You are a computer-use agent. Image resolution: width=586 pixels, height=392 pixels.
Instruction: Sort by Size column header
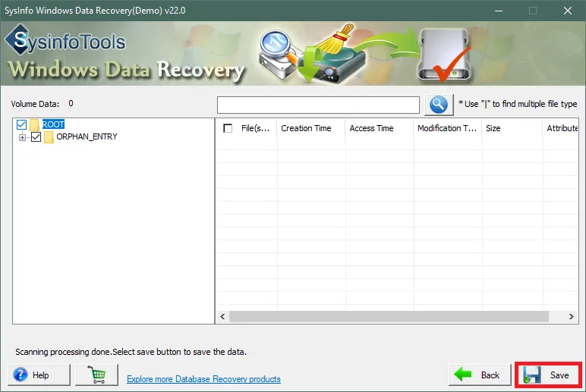512,128
